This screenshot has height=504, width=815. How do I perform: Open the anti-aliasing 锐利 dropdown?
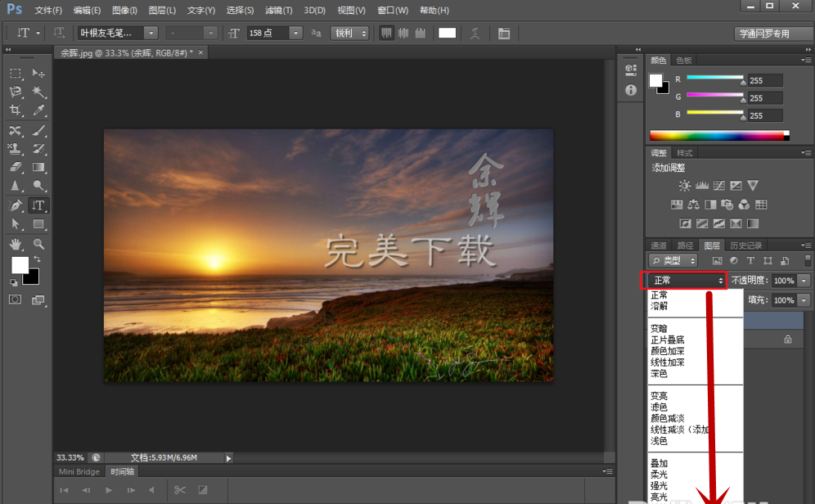tap(349, 34)
